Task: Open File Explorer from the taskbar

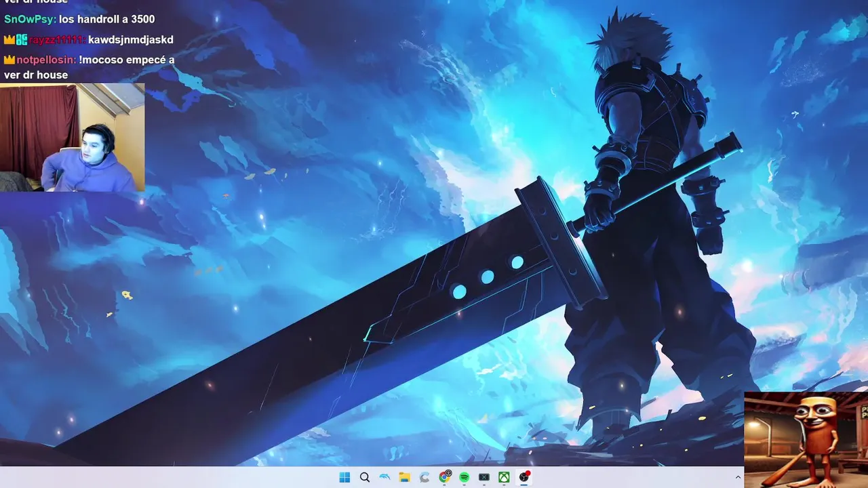Action: 405,477
